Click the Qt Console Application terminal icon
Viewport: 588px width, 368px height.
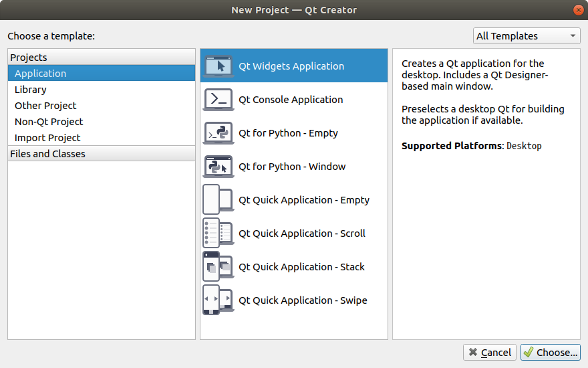coord(218,100)
